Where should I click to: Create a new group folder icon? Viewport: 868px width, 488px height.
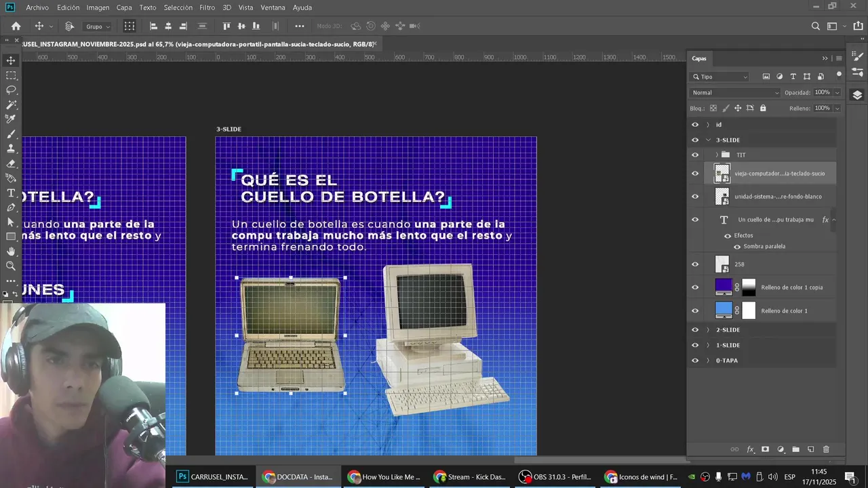pyautogui.click(x=795, y=449)
